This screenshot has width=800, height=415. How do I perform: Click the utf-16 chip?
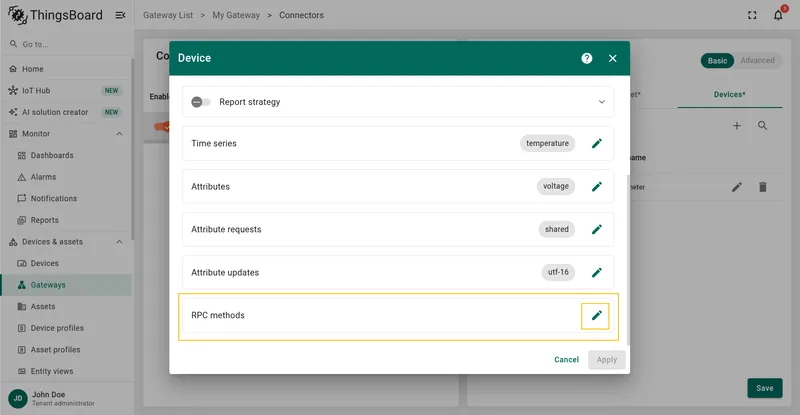(x=558, y=272)
